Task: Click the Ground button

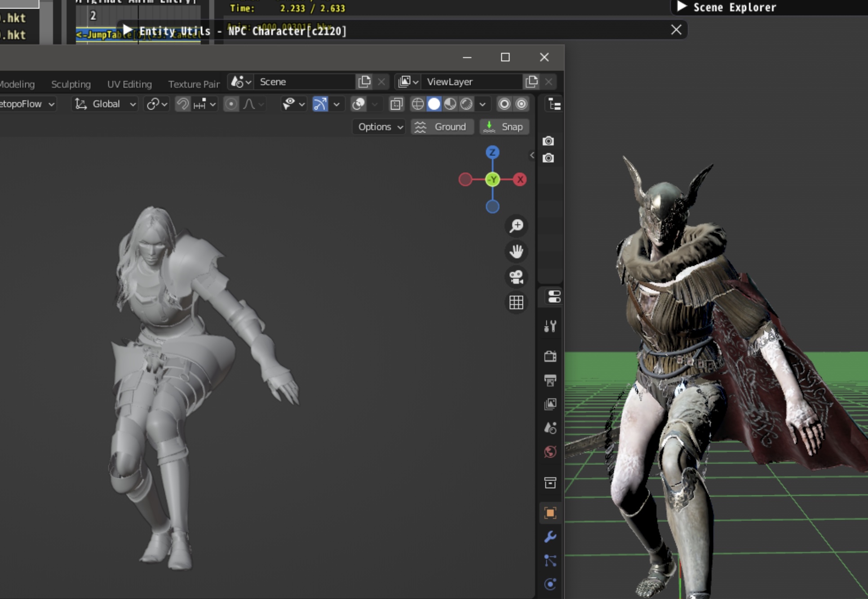Action: [x=442, y=127]
